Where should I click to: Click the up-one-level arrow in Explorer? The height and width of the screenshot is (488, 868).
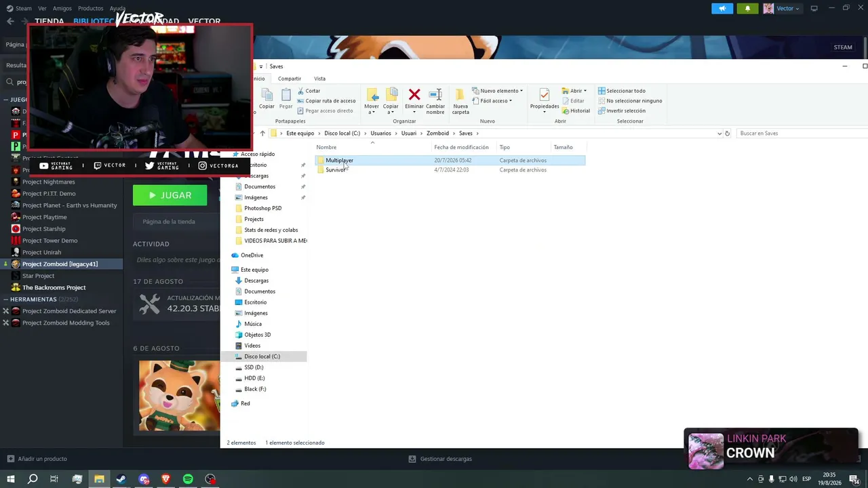(x=262, y=134)
